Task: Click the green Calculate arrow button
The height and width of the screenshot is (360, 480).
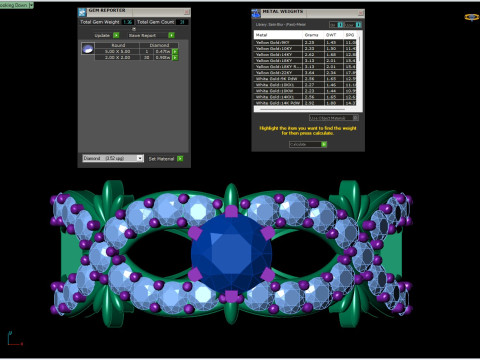Action: click(x=324, y=144)
